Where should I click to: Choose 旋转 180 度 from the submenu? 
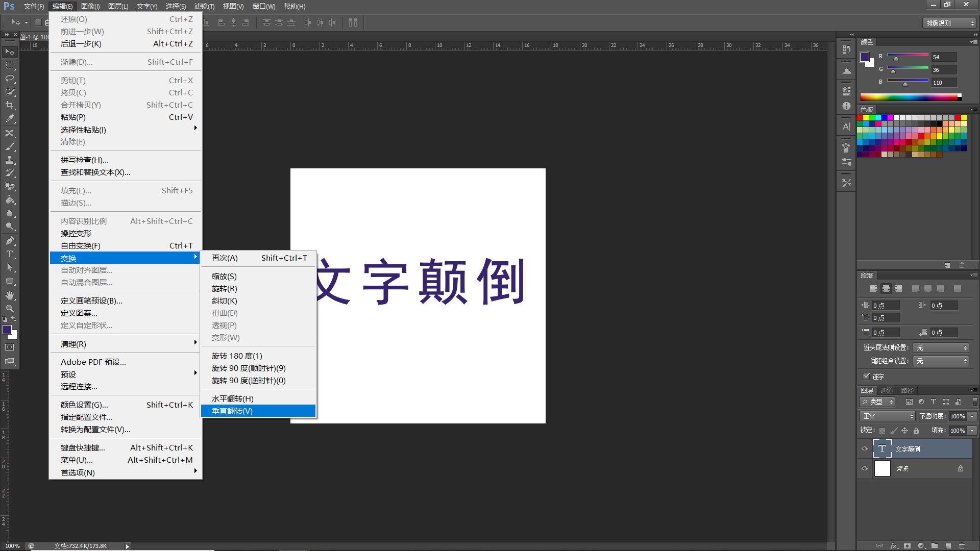click(x=236, y=356)
